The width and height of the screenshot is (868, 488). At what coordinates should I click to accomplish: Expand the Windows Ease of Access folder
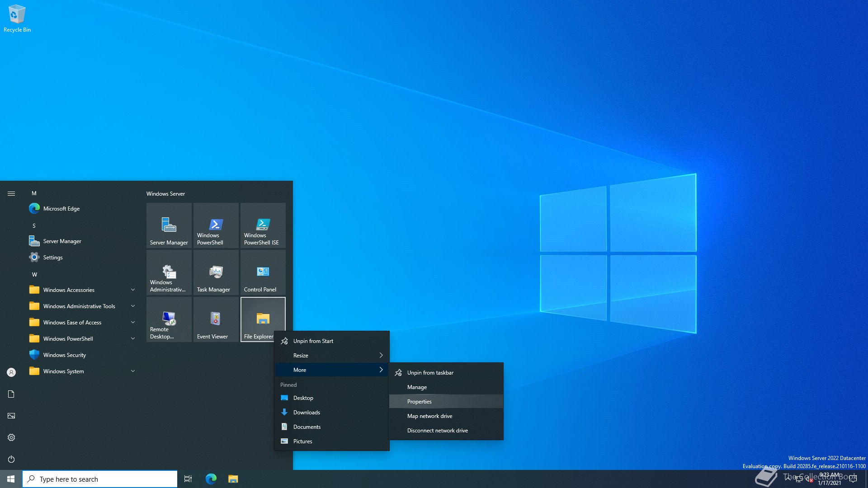81,323
